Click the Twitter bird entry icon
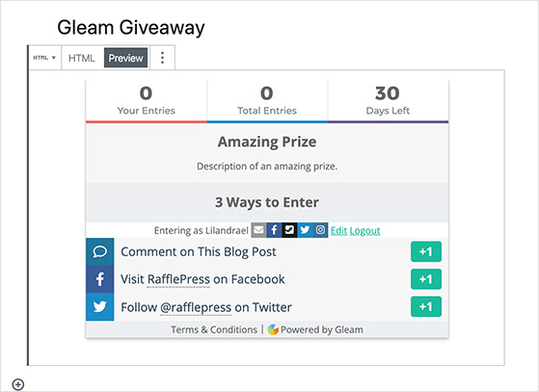The width and height of the screenshot is (539, 392). click(99, 306)
